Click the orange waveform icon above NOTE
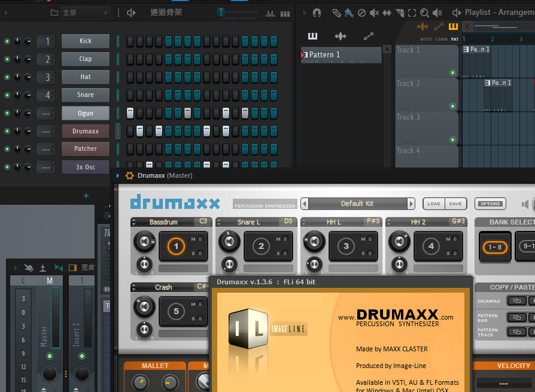 click(x=422, y=26)
